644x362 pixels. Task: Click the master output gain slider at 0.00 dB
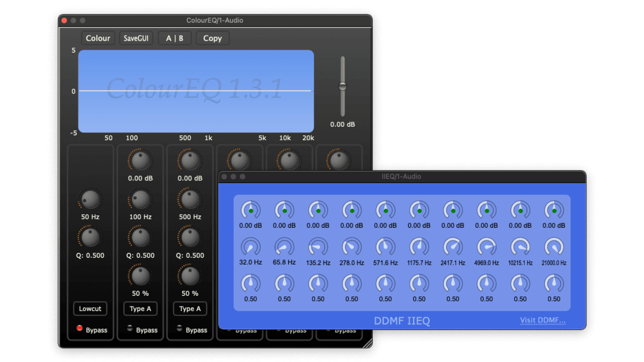[342, 85]
